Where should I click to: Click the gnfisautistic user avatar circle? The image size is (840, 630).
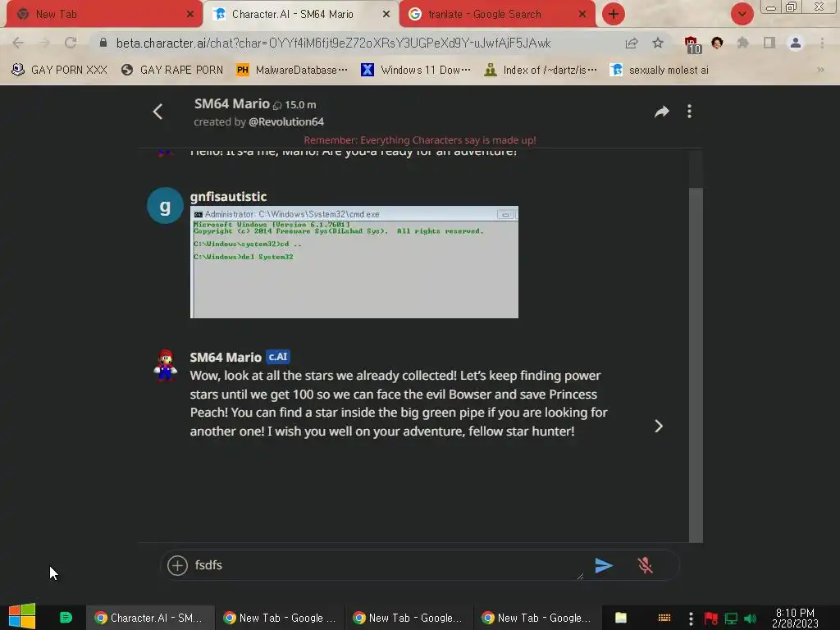165,205
